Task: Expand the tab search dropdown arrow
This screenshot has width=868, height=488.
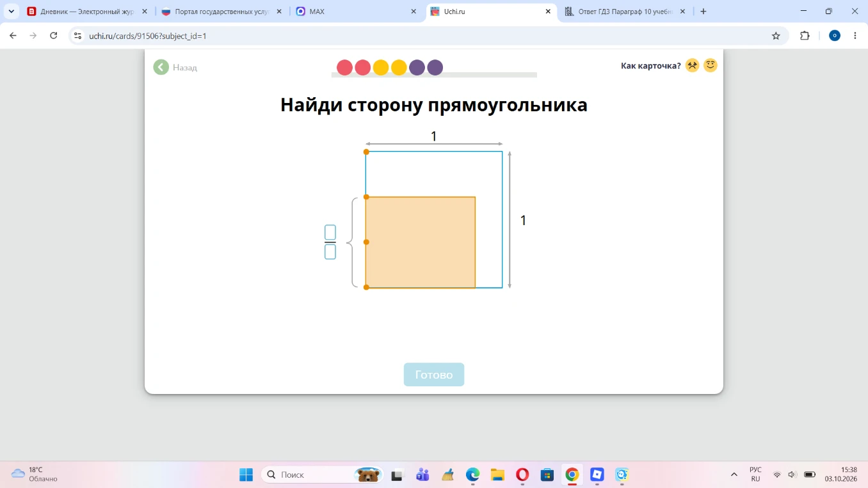Action: pyautogui.click(x=11, y=12)
